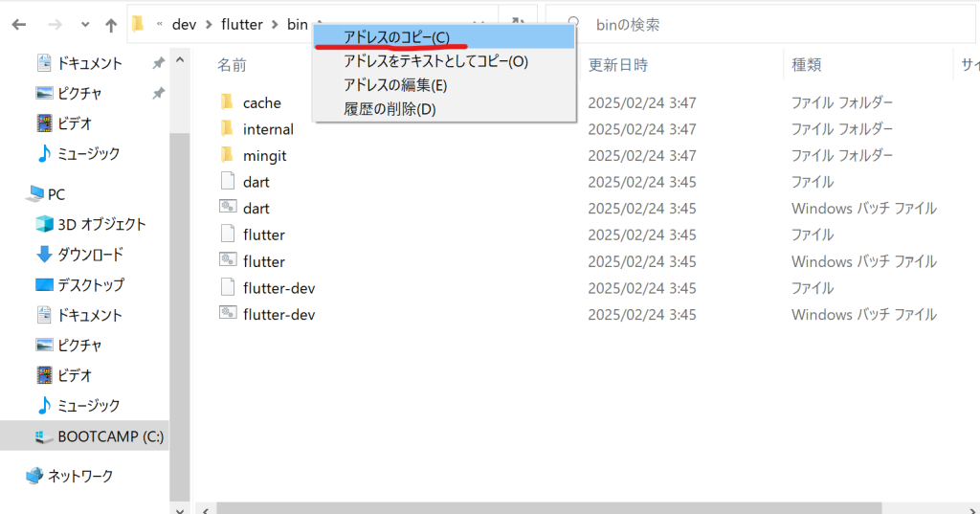Select the ネットワーク icon in the sidebar
980x514 pixels.
click(34, 476)
